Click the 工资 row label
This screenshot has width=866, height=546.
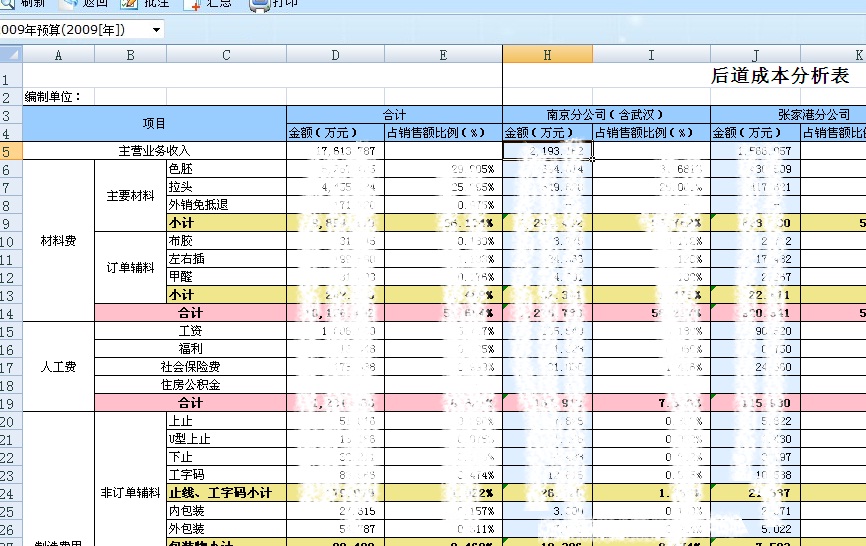tap(191, 331)
